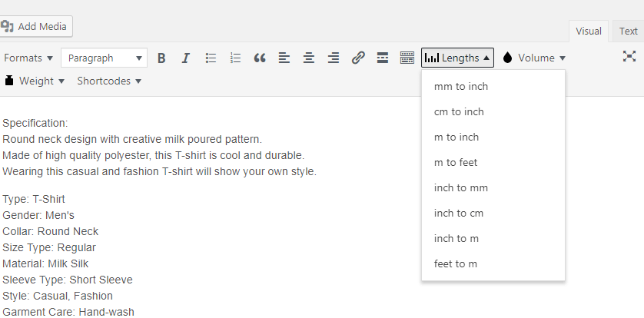The height and width of the screenshot is (318, 644).
Task: Switch to the Text tab
Action: coord(628,31)
